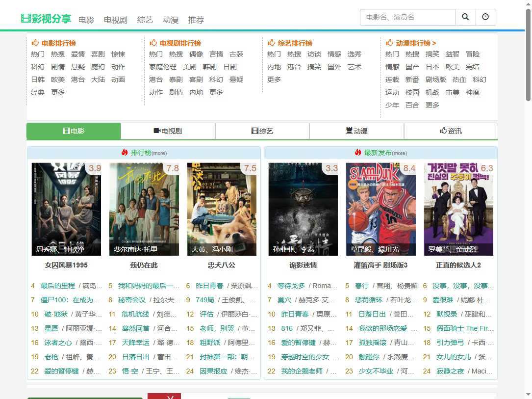532x399 pixels.
Task: Expand 更多 under 电视剧排行榜 categories
Action: tap(216, 92)
